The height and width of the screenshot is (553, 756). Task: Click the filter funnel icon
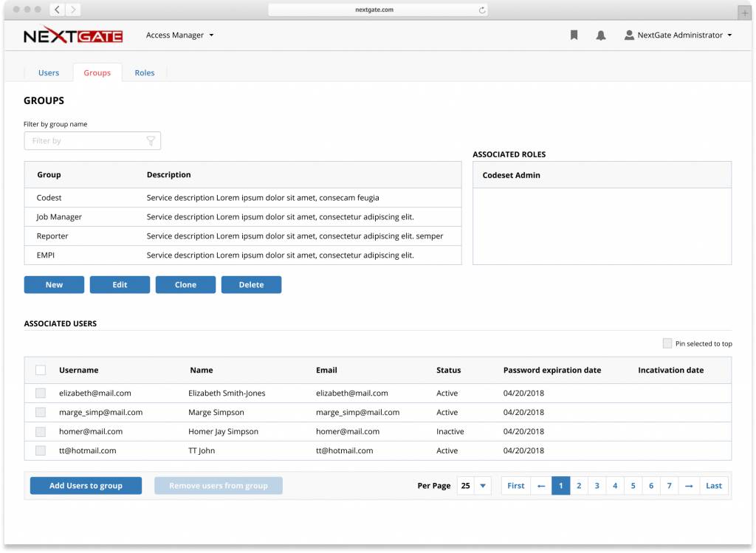coord(151,141)
